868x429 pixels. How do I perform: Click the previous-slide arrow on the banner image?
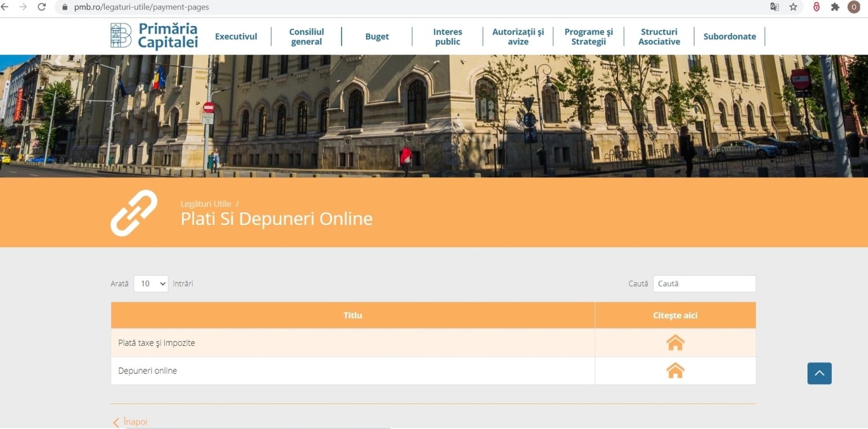59,60
